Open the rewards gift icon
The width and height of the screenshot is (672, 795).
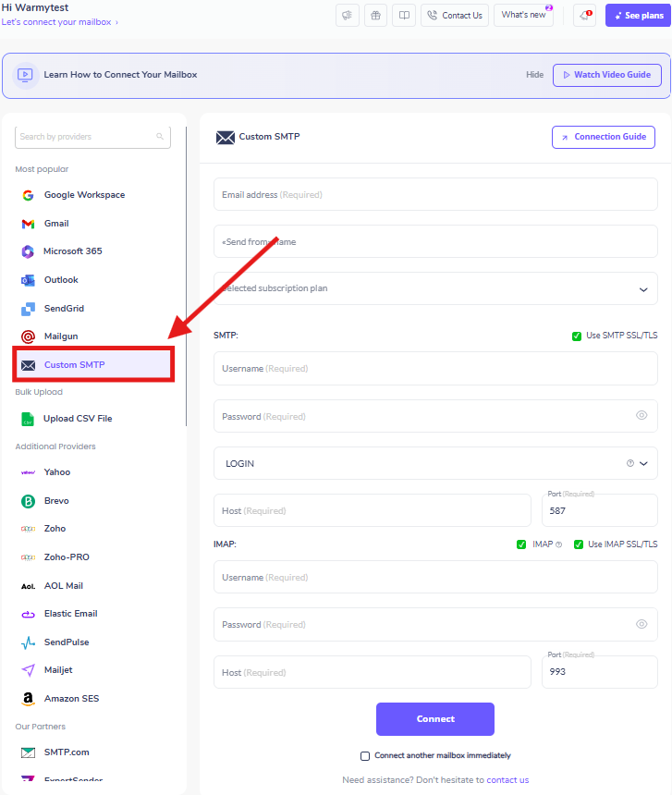374,15
